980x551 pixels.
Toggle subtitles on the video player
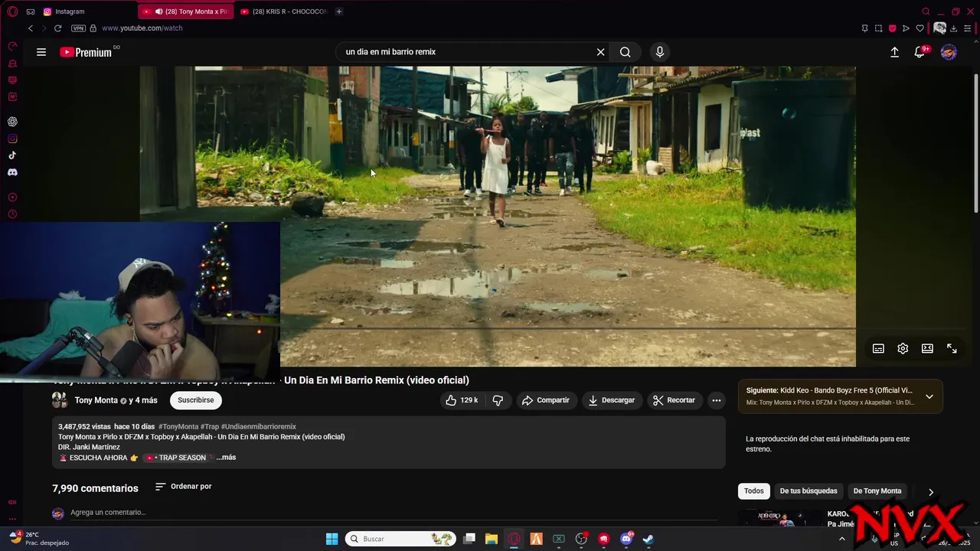coord(878,348)
